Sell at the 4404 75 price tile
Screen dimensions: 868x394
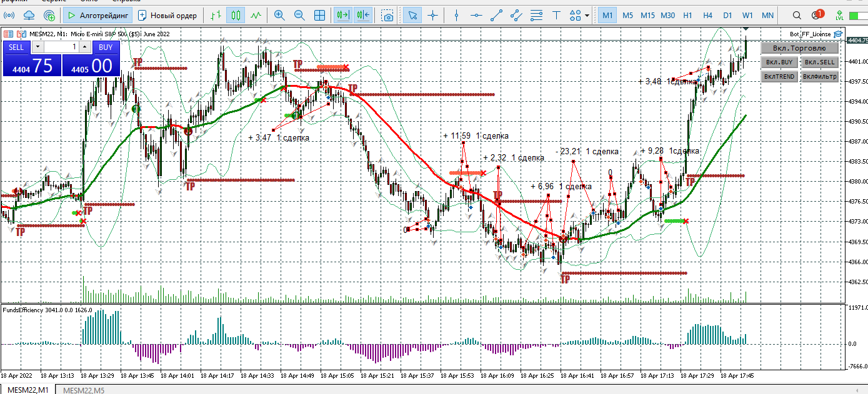(x=32, y=66)
